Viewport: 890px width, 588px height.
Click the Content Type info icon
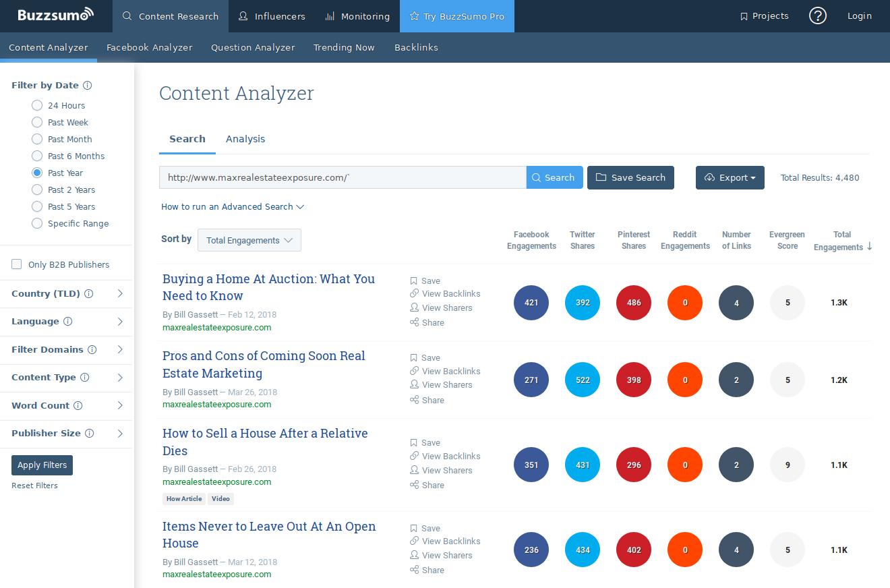click(x=85, y=378)
